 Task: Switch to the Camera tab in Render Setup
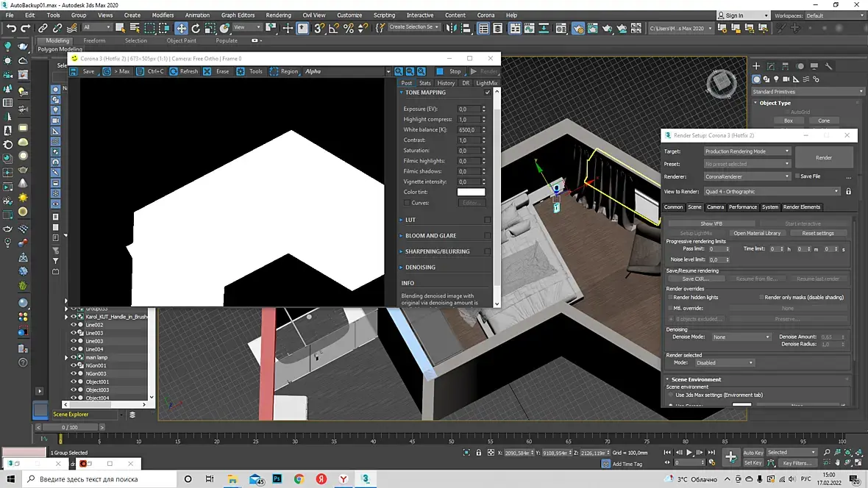pos(715,207)
